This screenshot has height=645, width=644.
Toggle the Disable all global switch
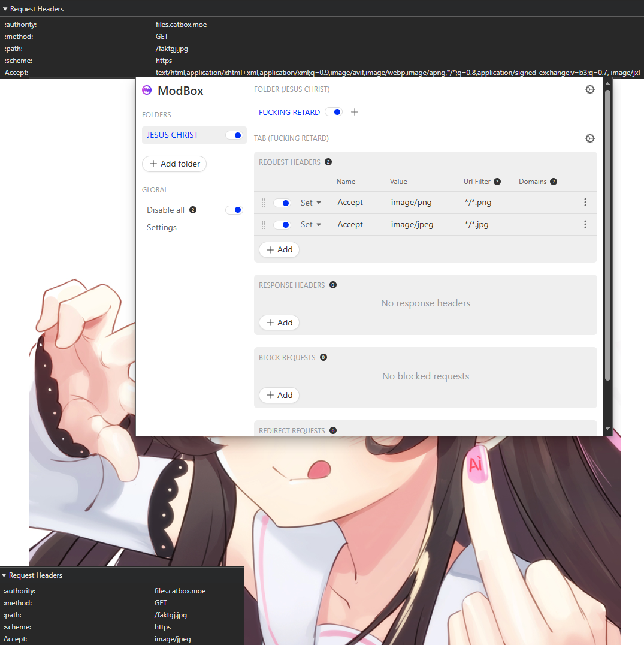click(x=234, y=210)
